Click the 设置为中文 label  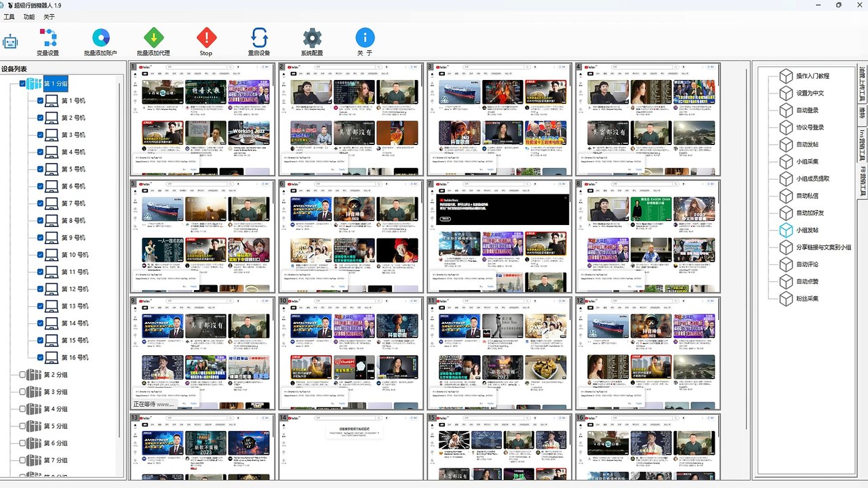coord(810,93)
